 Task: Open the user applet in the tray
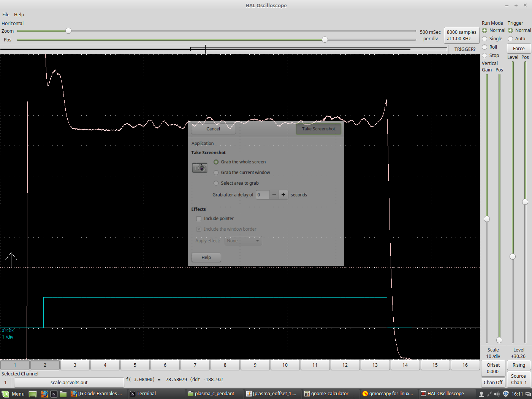click(x=481, y=394)
